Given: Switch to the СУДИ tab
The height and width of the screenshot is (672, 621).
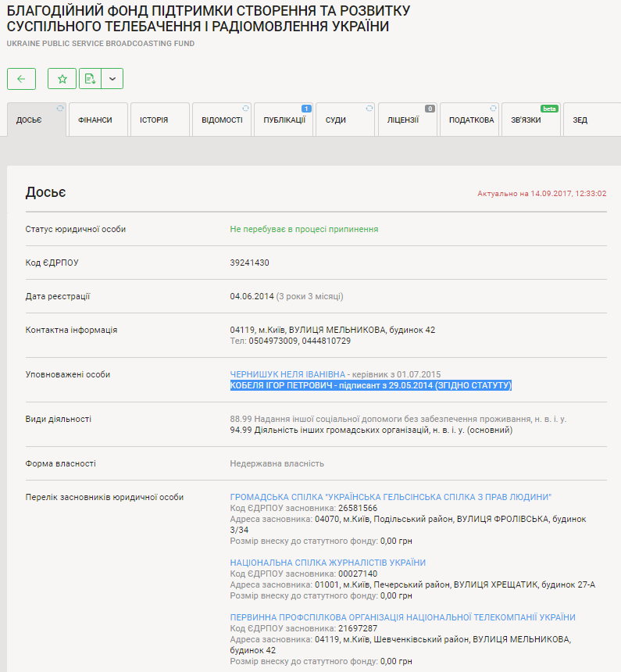Looking at the screenshot, I should point(345,120).
